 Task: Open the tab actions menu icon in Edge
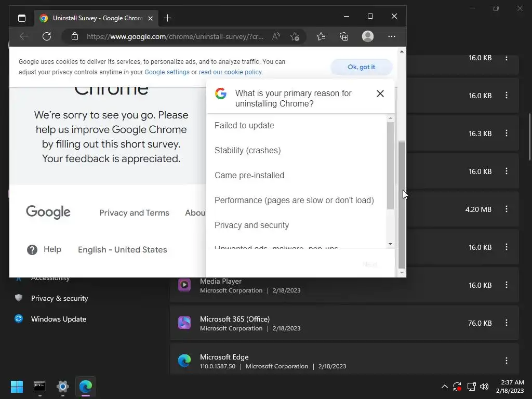[x=22, y=18]
